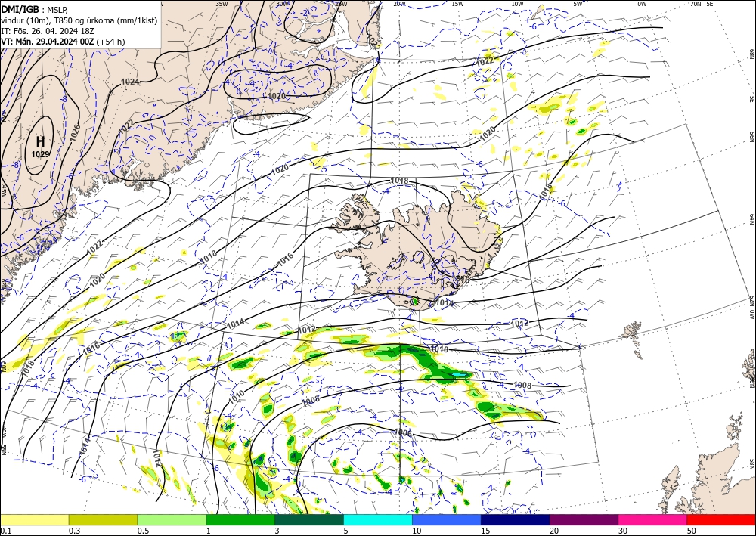Select the 15W longitude label at the top
The image size is (756, 536).
tap(458, 3)
